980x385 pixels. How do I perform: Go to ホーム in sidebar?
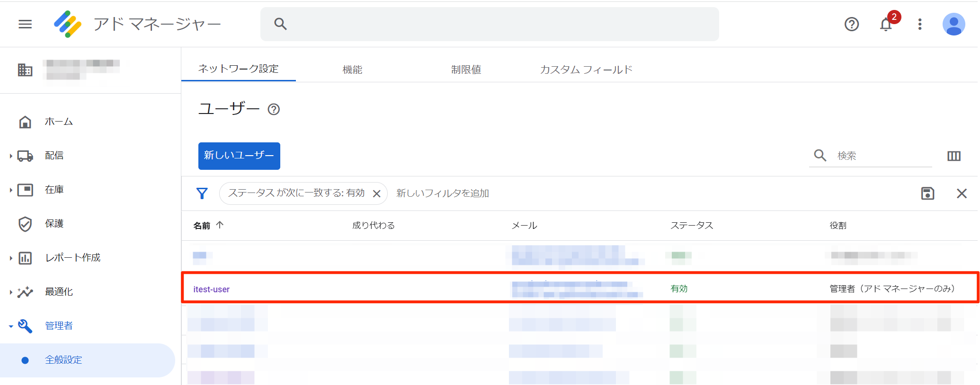tap(59, 122)
